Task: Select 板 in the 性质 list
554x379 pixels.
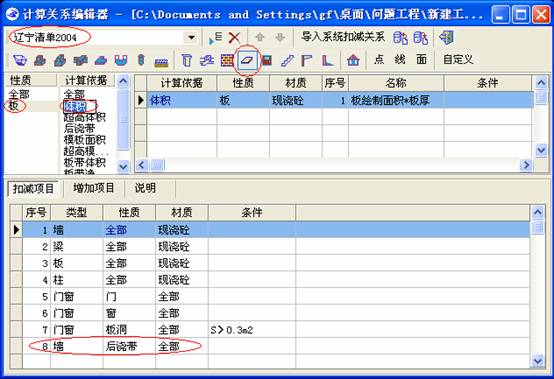Action: tap(13, 106)
